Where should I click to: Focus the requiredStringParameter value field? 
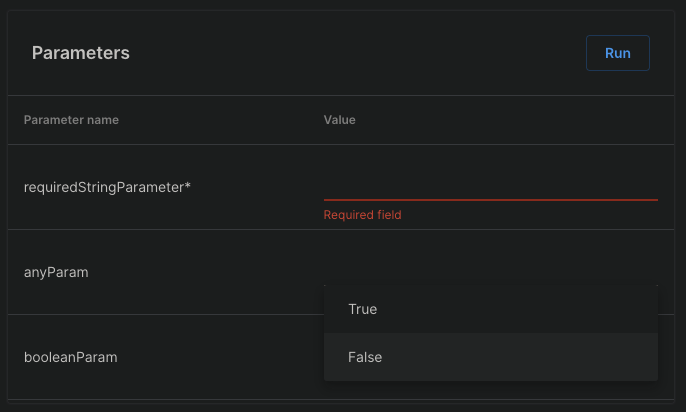490,185
